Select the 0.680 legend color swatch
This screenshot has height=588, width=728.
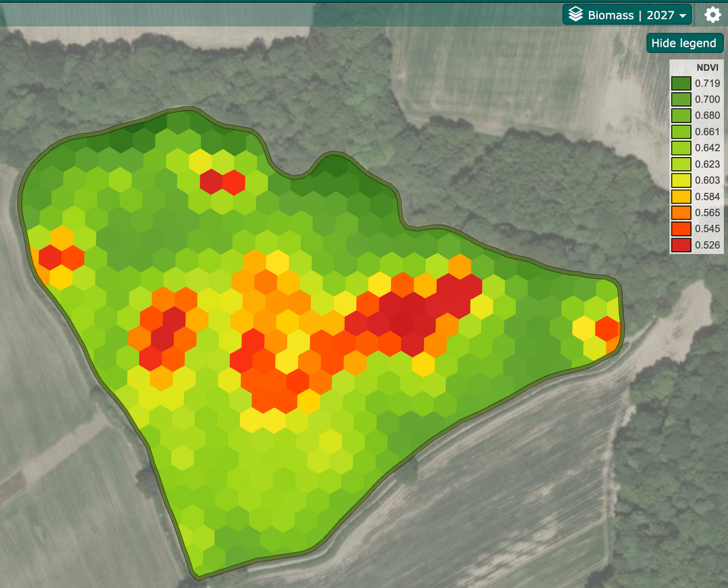click(x=681, y=115)
